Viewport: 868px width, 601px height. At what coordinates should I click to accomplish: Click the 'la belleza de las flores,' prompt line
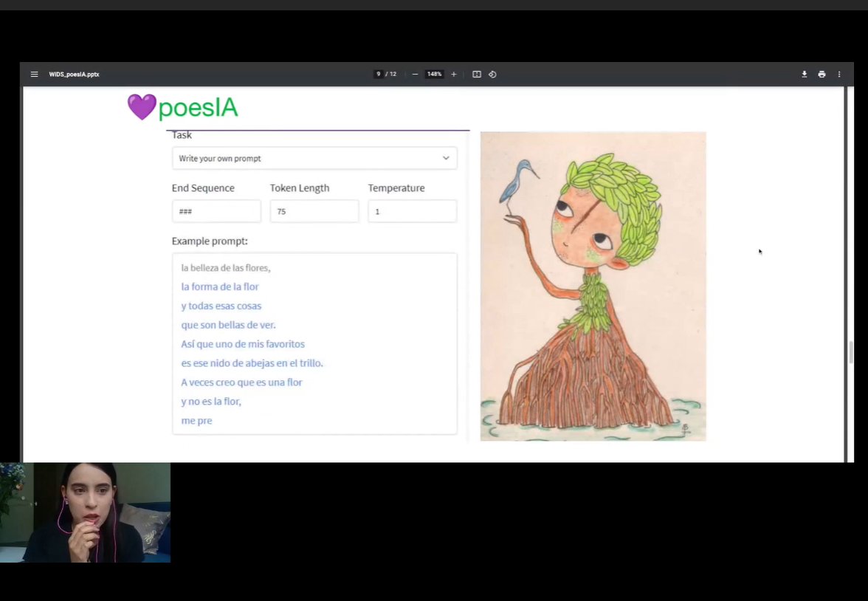[226, 268]
